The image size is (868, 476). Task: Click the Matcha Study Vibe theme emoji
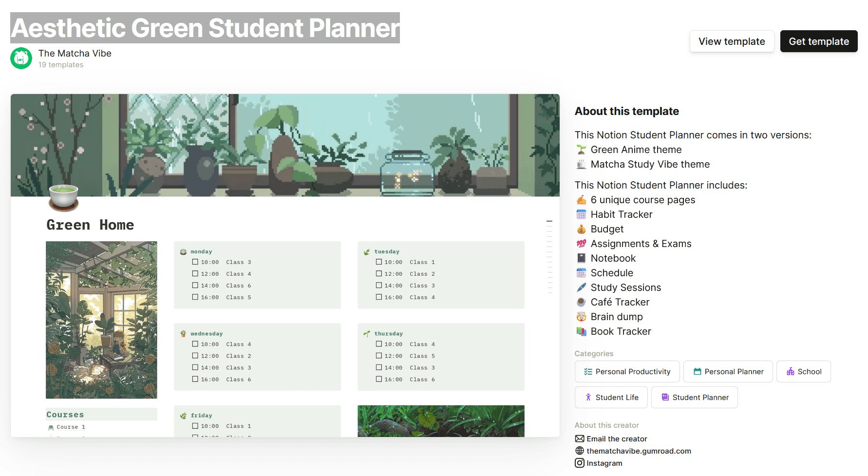(x=581, y=164)
